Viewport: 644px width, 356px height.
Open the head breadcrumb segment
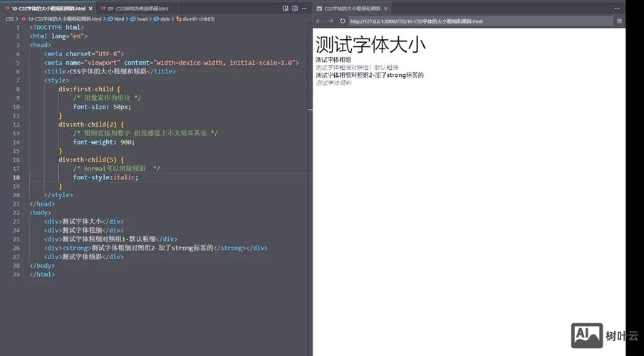click(142, 19)
